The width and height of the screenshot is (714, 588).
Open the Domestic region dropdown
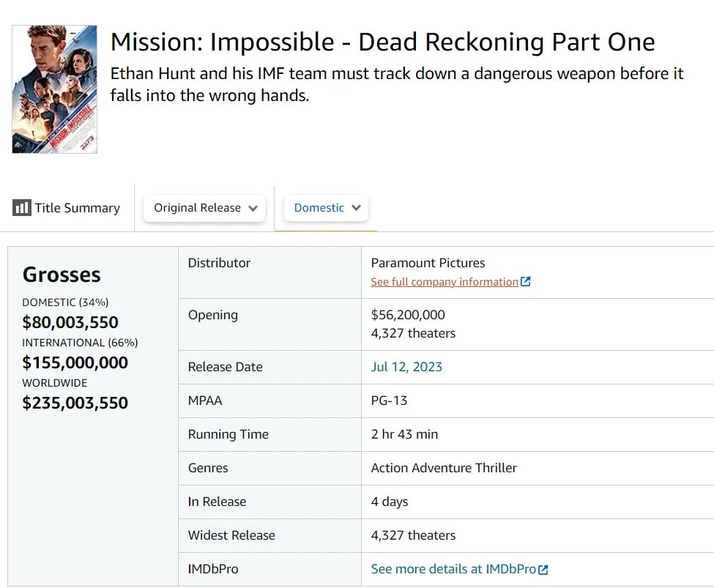326,208
